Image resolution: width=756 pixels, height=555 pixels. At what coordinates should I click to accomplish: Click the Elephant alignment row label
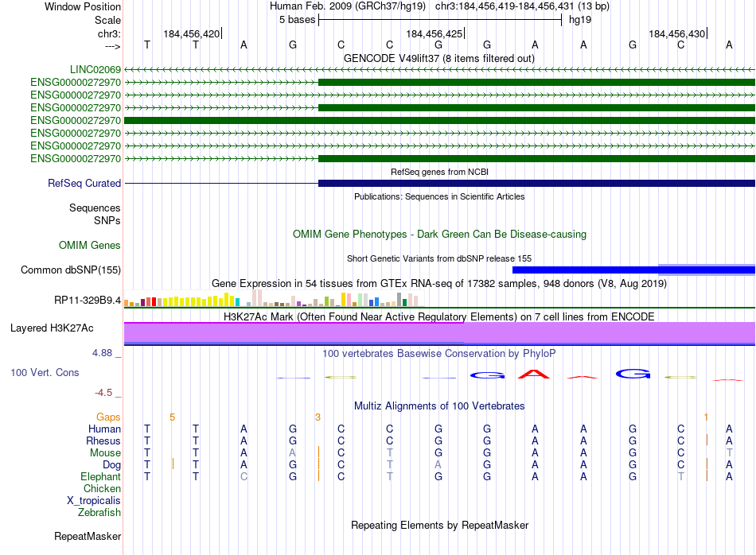pos(101,476)
